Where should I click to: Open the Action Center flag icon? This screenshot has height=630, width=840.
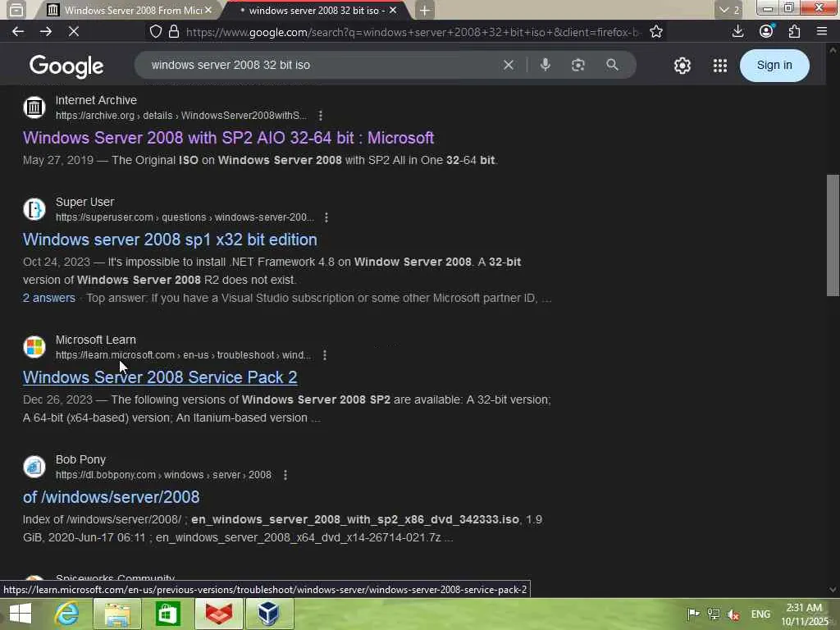click(693, 614)
